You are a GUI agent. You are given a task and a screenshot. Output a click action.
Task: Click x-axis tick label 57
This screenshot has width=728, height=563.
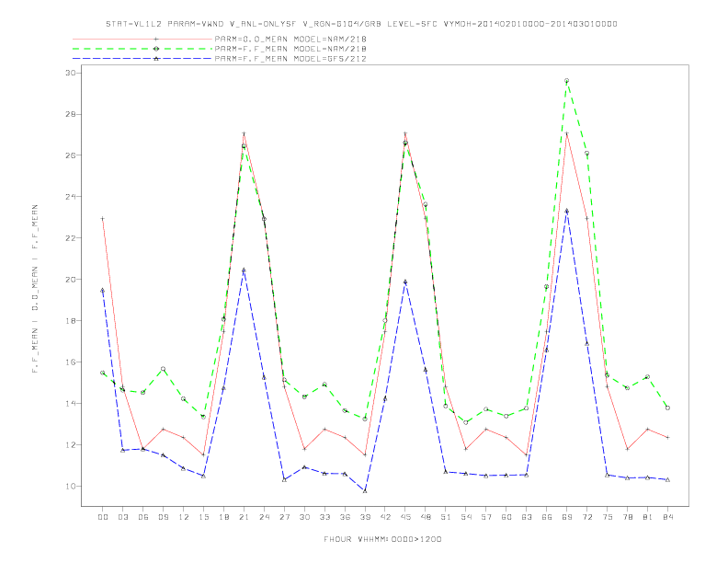click(486, 517)
